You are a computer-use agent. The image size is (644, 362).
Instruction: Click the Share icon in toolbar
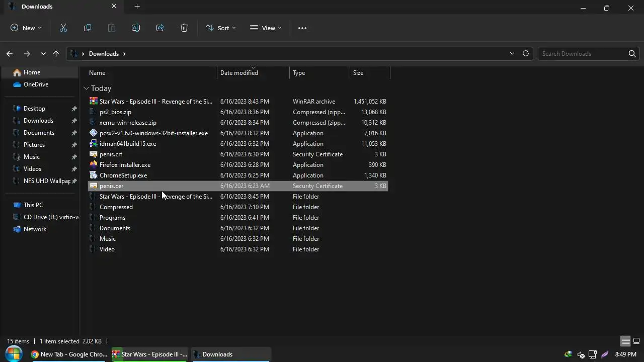[x=160, y=28]
